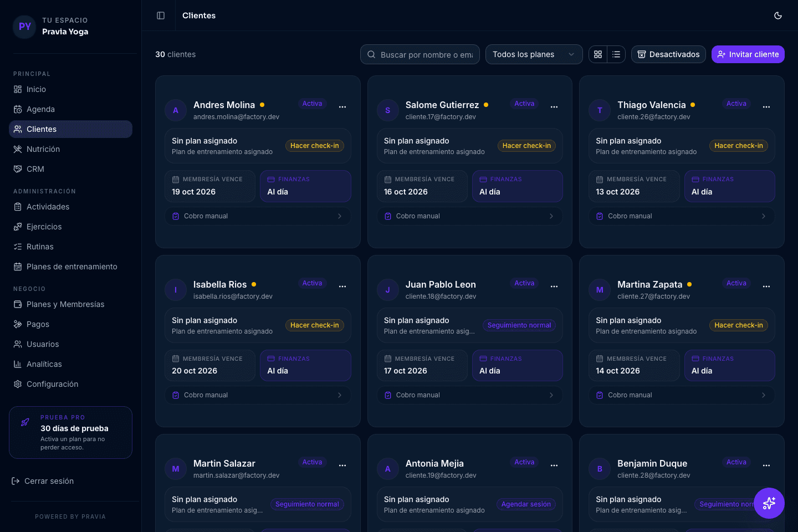Open Martina Zapata's more options menu
This screenshot has width=798, height=532.
point(766,287)
